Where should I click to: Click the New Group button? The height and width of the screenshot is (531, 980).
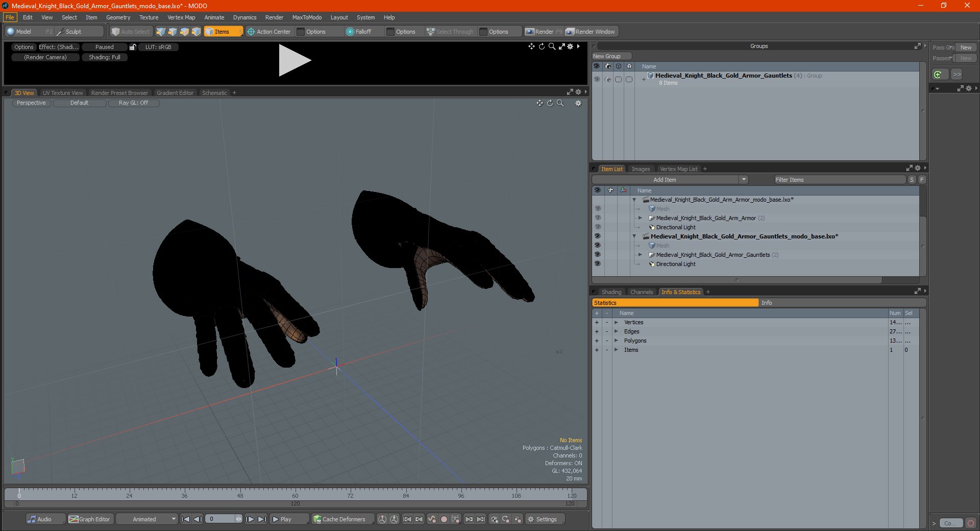(611, 56)
